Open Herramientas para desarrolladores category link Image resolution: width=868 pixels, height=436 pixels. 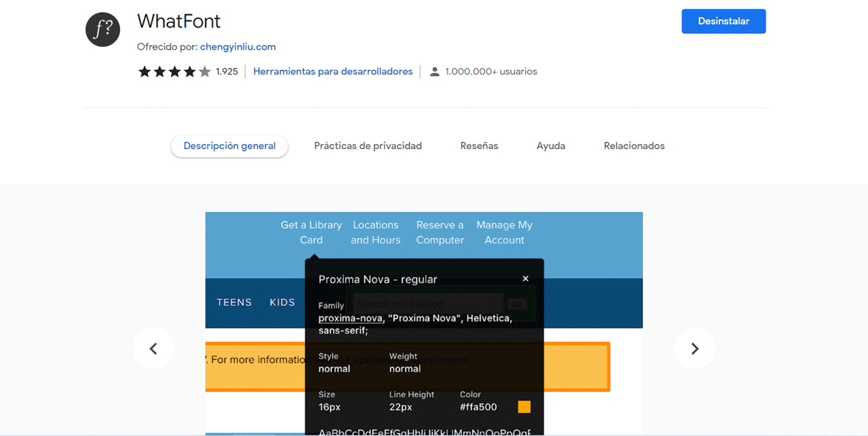point(332,71)
